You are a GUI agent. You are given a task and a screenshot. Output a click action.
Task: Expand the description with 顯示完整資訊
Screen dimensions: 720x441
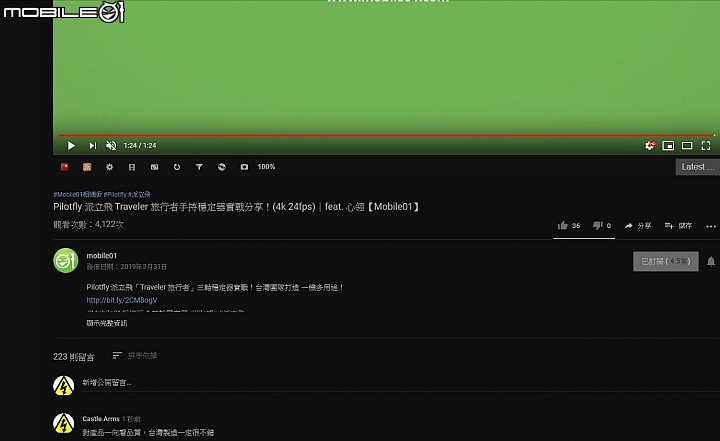107,323
